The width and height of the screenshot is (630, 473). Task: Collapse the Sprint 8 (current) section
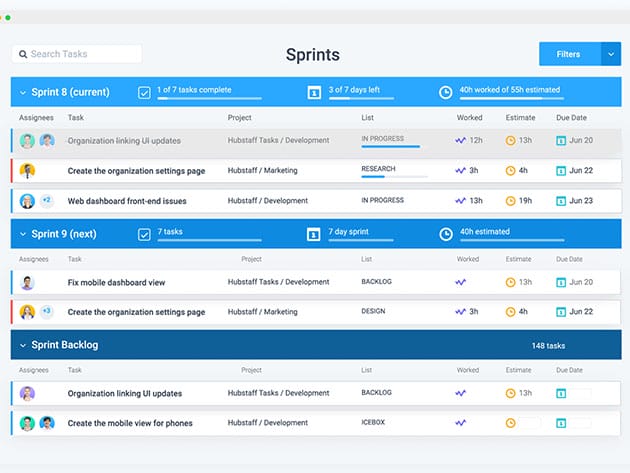point(23,92)
